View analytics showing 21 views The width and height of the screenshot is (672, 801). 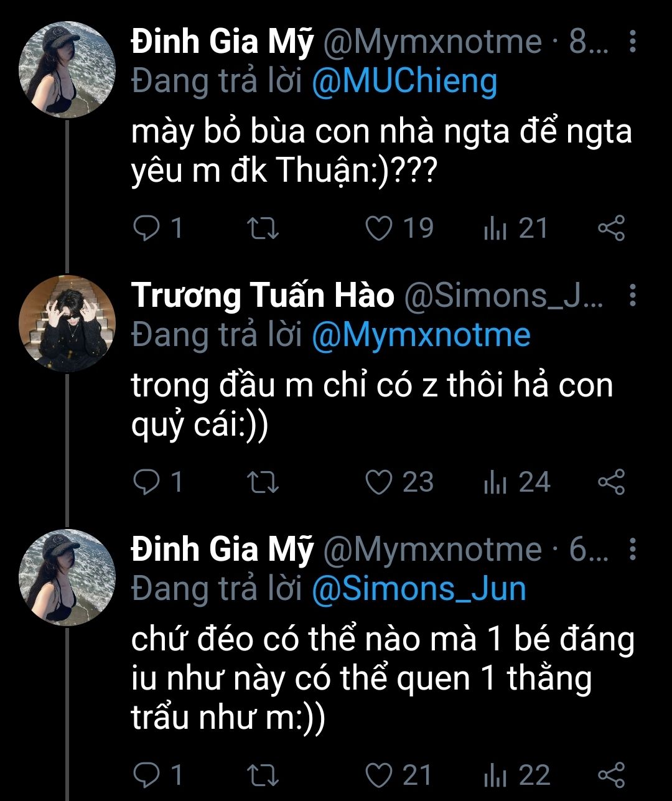[495, 228]
